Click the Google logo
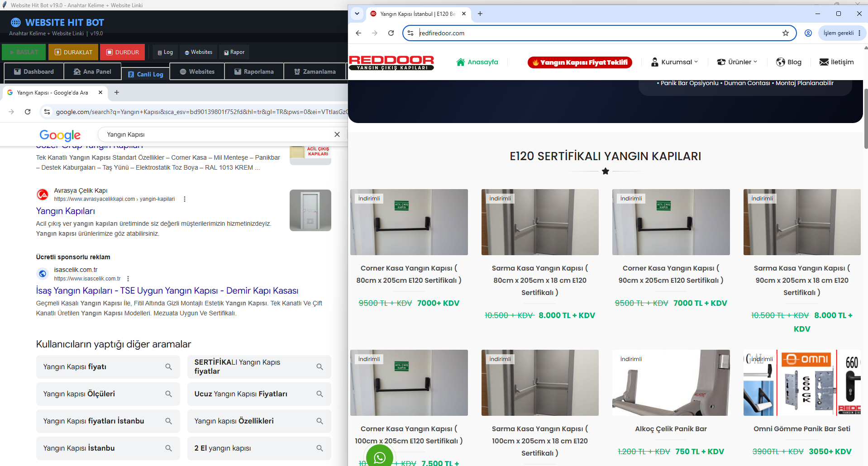Image resolution: width=868 pixels, height=466 pixels. pos(60,135)
